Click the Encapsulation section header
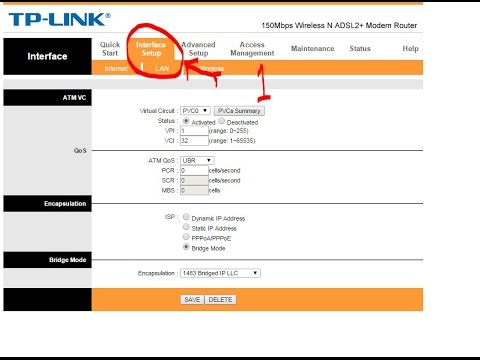Image resolution: width=480 pixels, height=360 pixels. click(x=47, y=203)
